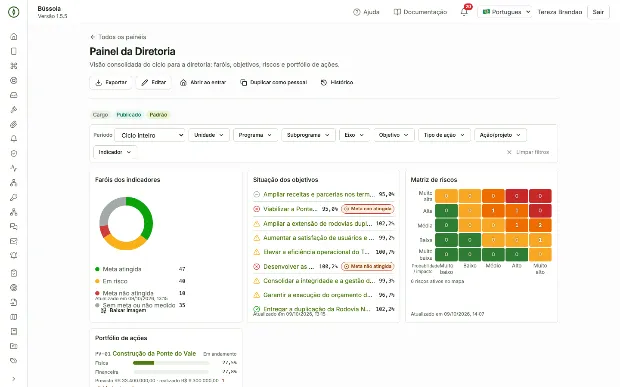Set Abrir ao entrar for this panel
The height and width of the screenshot is (387, 620).
point(203,83)
